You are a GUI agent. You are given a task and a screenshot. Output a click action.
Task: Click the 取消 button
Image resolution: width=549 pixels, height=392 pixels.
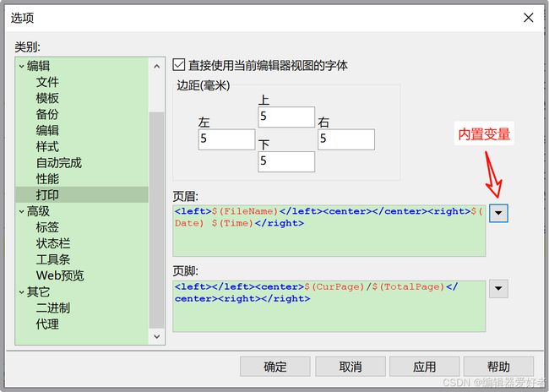(x=351, y=367)
